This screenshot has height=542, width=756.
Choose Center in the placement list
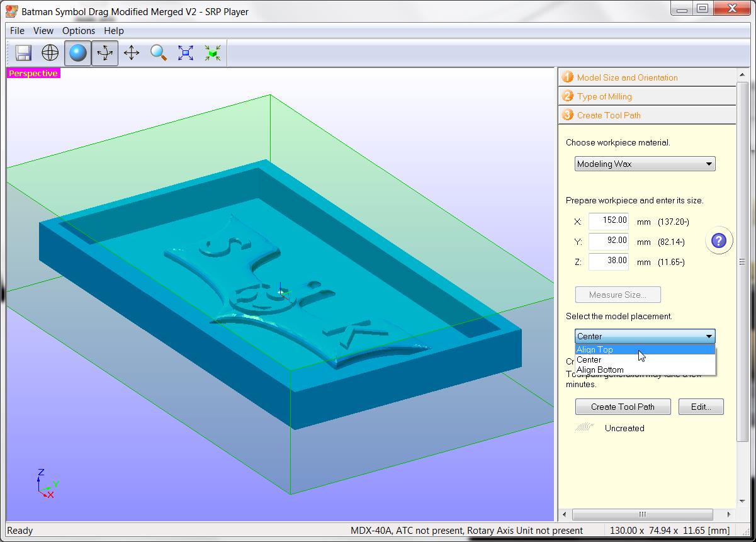[x=645, y=359]
